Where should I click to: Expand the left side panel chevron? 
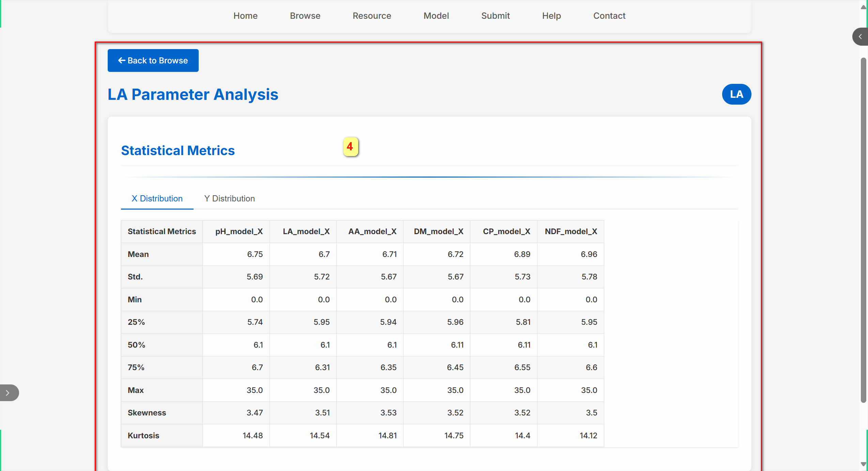pyautogui.click(x=8, y=393)
